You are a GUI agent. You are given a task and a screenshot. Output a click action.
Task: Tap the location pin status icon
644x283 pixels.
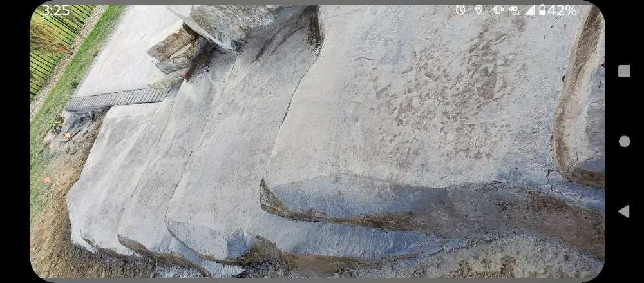coord(478,10)
